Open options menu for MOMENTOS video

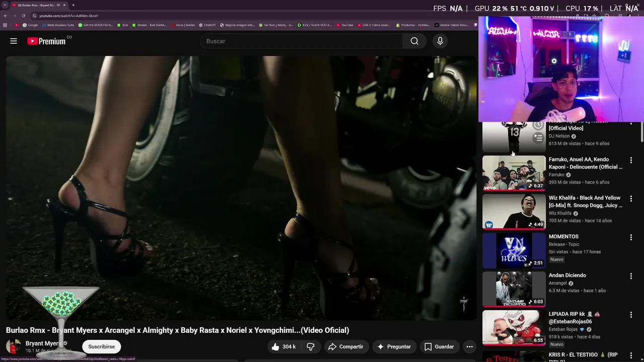[631, 237]
